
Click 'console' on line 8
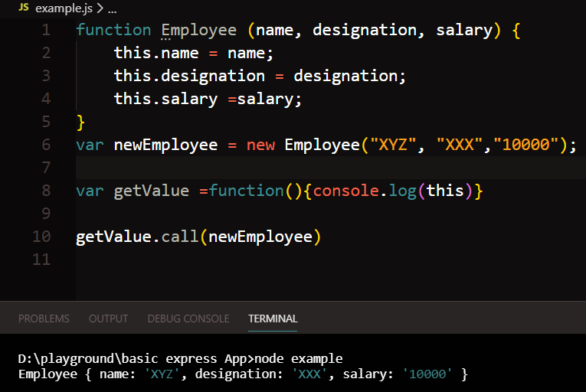(x=346, y=191)
